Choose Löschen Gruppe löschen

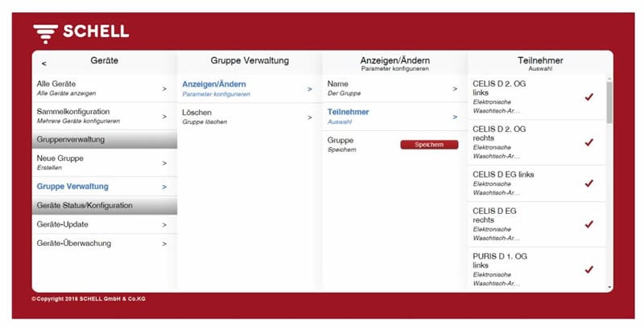tap(250, 117)
